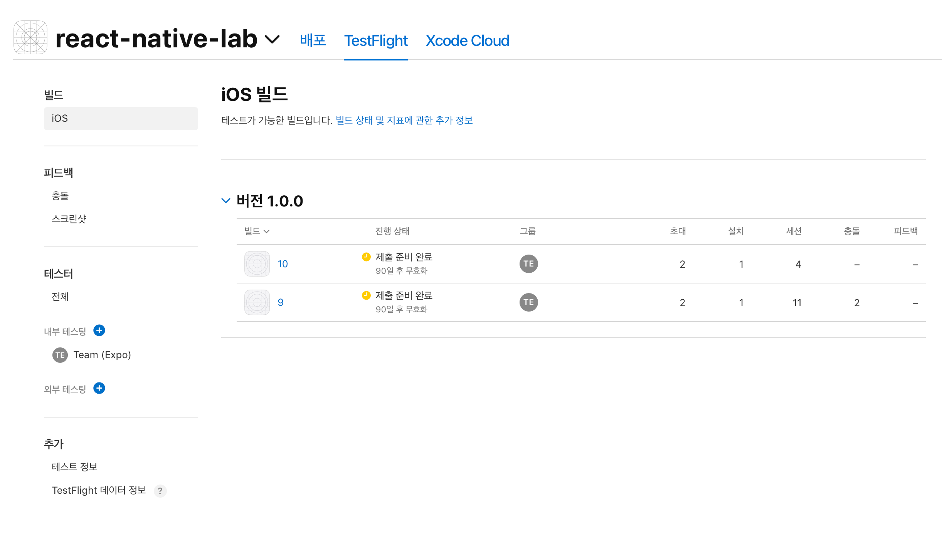Image resolution: width=942 pixels, height=560 pixels.
Task: Open 충돌 feedback section
Action: pyautogui.click(x=60, y=196)
